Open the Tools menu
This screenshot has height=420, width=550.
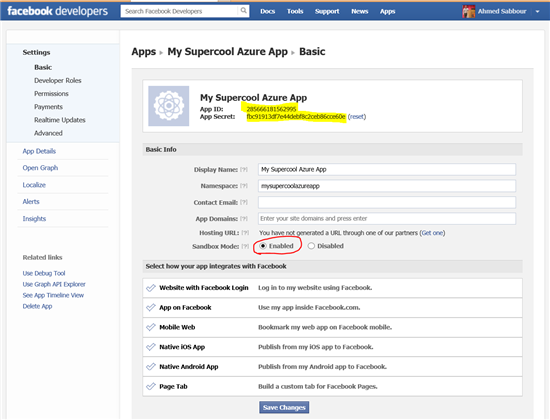click(295, 12)
